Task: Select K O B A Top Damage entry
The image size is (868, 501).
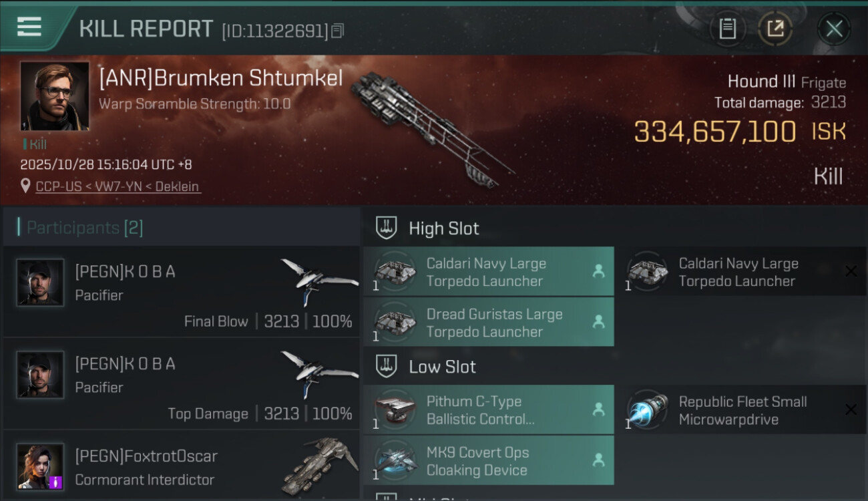Action: coord(181,384)
